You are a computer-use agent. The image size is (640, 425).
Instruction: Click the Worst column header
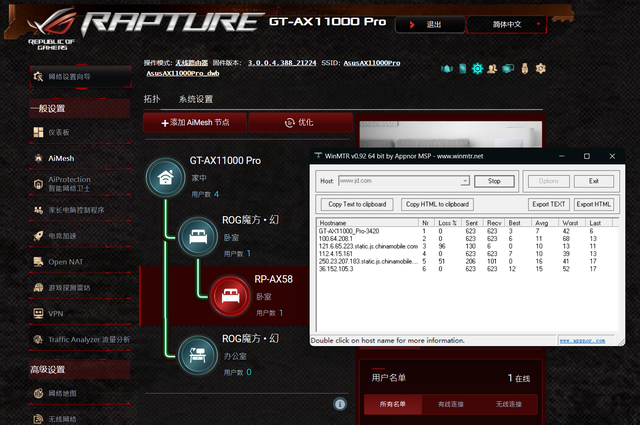(x=571, y=223)
